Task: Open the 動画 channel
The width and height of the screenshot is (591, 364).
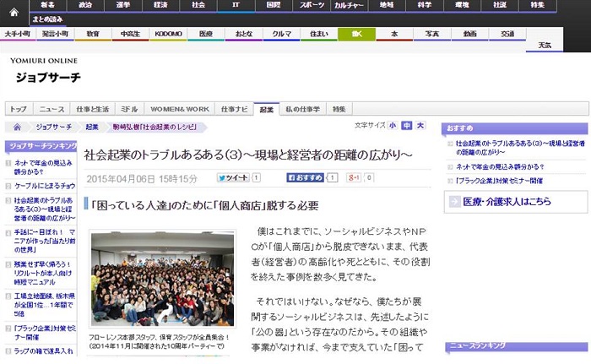Action: [469, 34]
